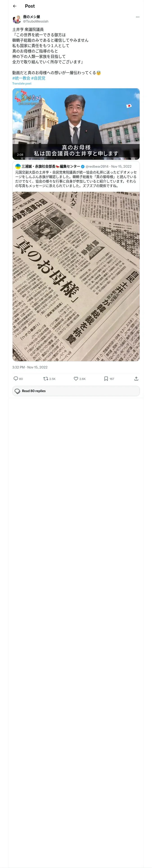Click the quoted post's author avatar
Viewport: 152px width, 868px height.
pyautogui.click(x=18, y=167)
